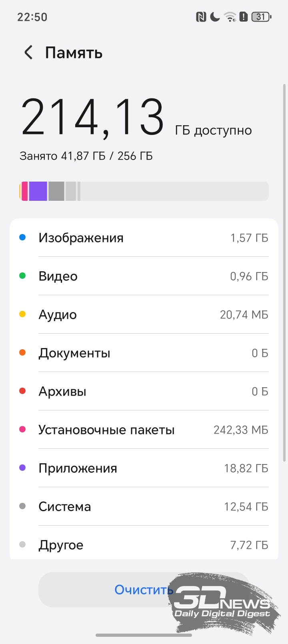288x644 pixels.
Task: Open the Архивы storage category
Action: coord(144,392)
